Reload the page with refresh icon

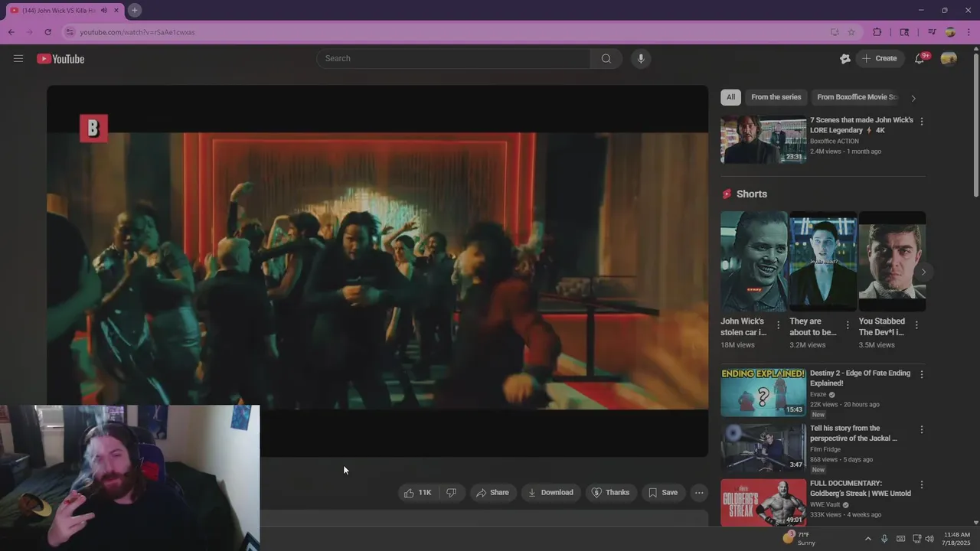coord(47,32)
